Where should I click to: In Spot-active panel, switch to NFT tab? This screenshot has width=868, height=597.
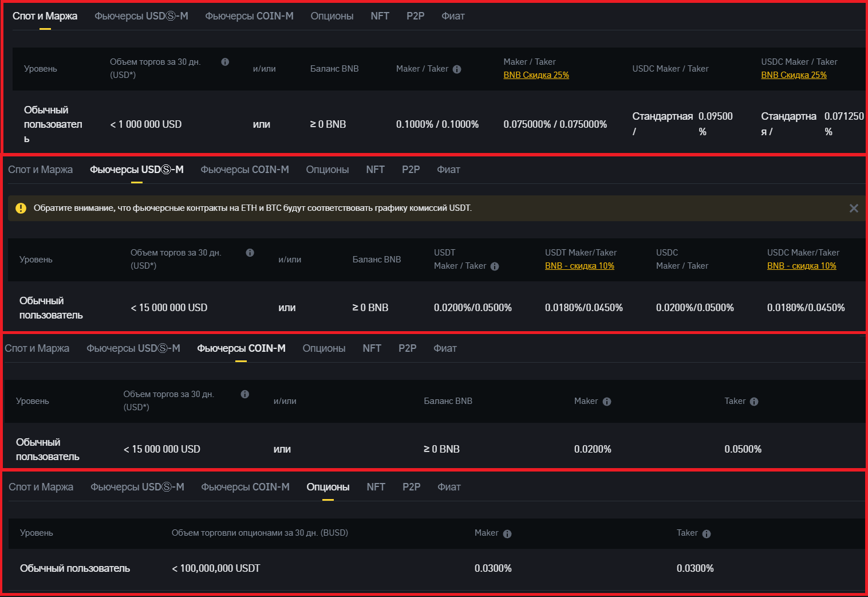pyautogui.click(x=380, y=16)
